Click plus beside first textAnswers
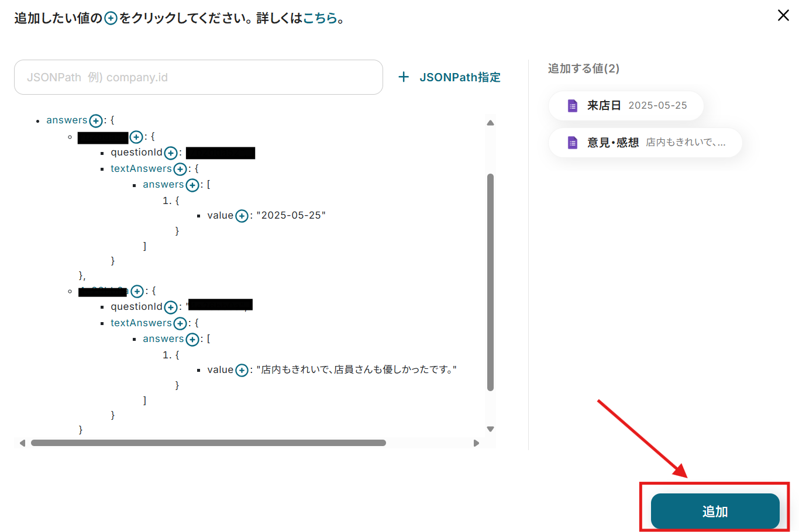Viewport: 799px width, 532px height. point(180,170)
